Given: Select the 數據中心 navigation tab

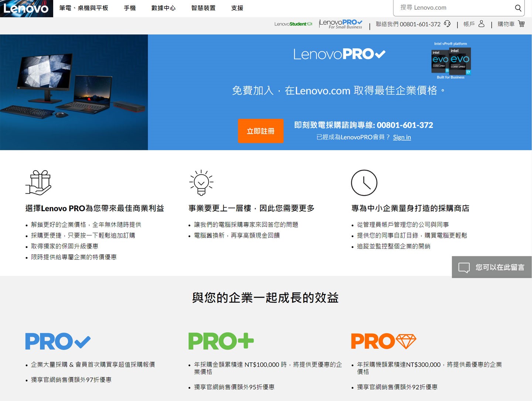Looking at the screenshot, I should [163, 8].
